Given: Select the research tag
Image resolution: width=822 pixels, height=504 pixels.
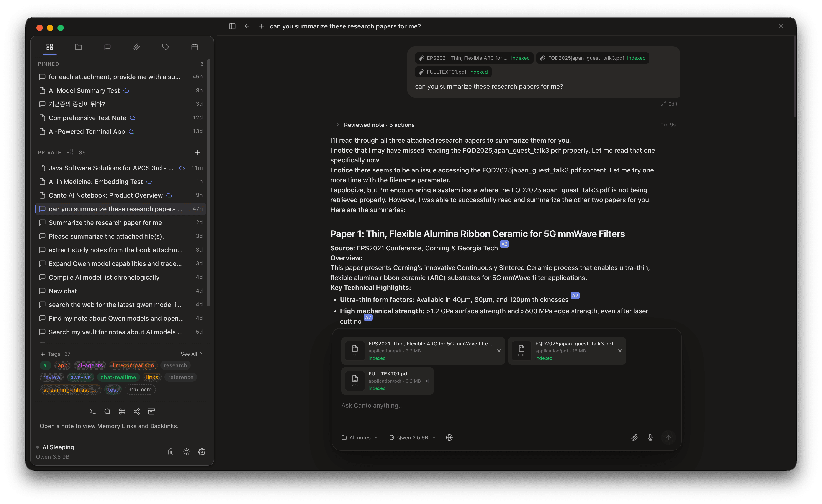Looking at the screenshot, I should click(175, 365).
